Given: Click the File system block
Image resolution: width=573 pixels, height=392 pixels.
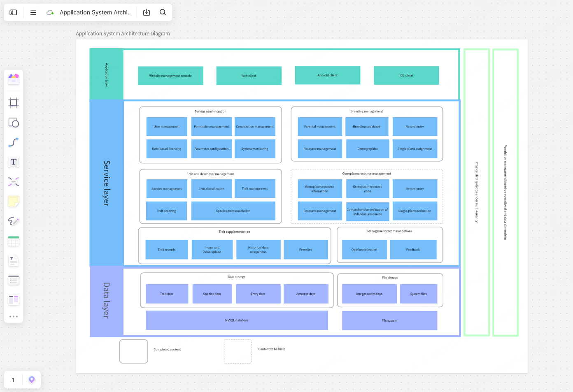Looking at the screenshot, I should (x=389, y=320).
